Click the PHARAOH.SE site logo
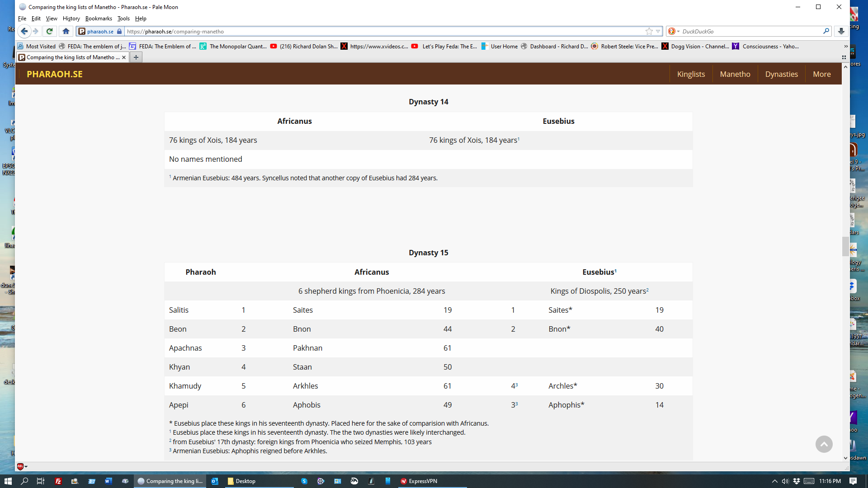This screenshot has height=488, width=868. click(54, 74)
